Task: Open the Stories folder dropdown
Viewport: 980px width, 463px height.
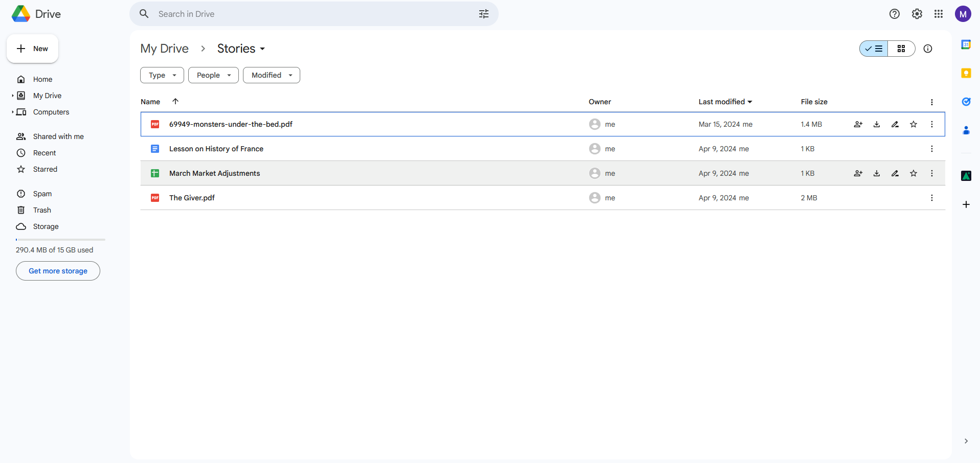Action: click(241, 49)
